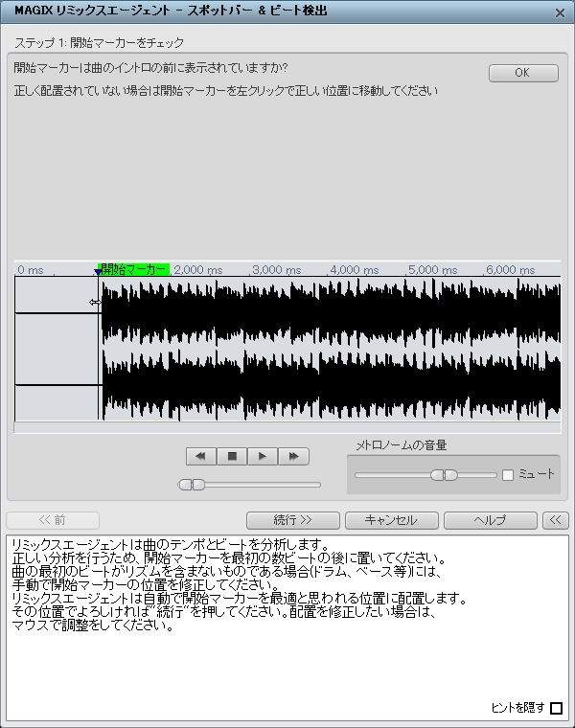Click the playback position slider handle
Screen dimensions: 575x728
[192, 485]
